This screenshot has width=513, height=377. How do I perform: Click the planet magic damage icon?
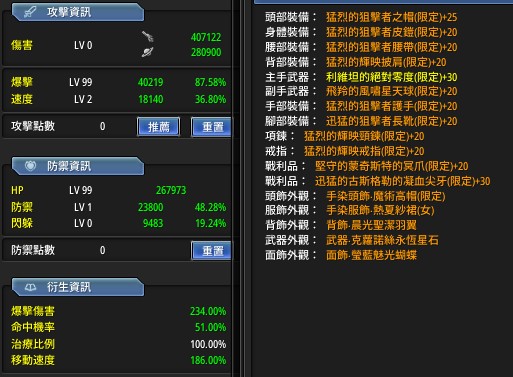[x=147, y=52]
